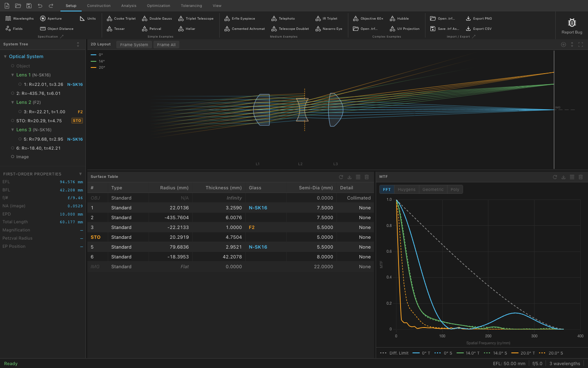The height and width of the screenshot is (368, 588).
Task: Switch to the Construction tab
Action: (99, 6)
